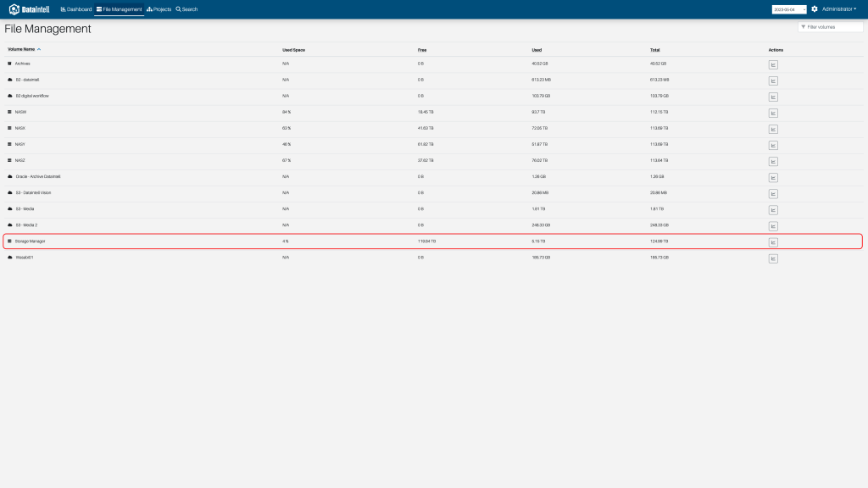The height and width of the screenshot is (488, 868).
Task: Click the NASZ volume name
Action: (x=20, y=160)
